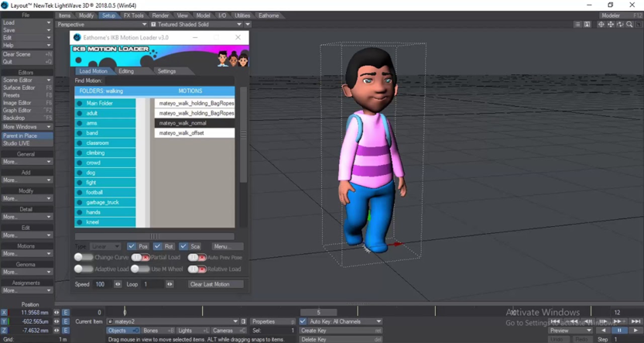
Task: Disable the Auto Key checkbox
Action: (303, 321)
